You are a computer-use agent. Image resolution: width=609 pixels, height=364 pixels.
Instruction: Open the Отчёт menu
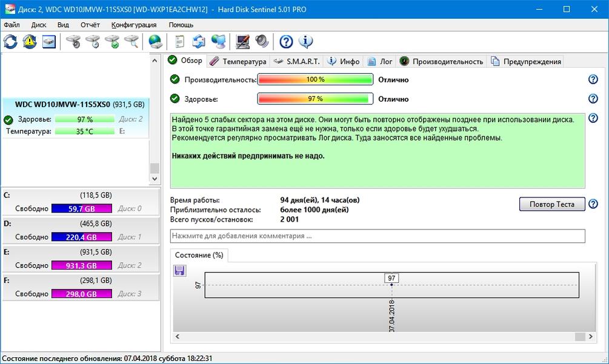90,25
